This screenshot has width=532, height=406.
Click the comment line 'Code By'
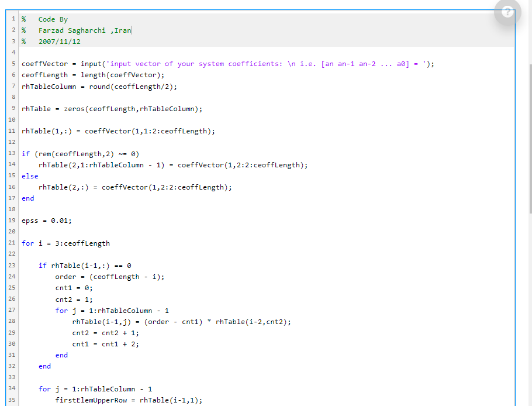53,19
